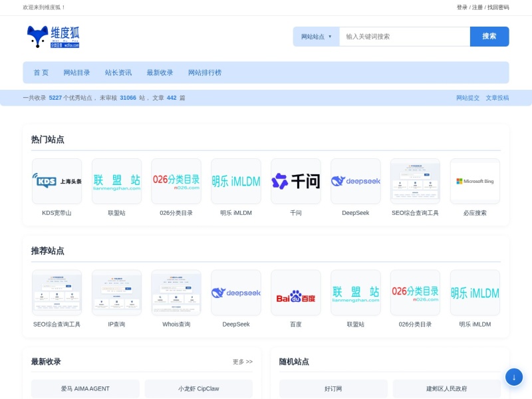Open 最新收录 navigation item
The width and height of the screenshot is (532, 399).
160,72
